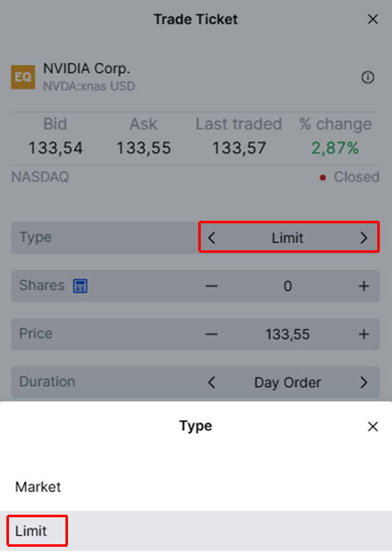Click the Day Order duration value
The image size is (392, 559).
[x=287, y=383]
